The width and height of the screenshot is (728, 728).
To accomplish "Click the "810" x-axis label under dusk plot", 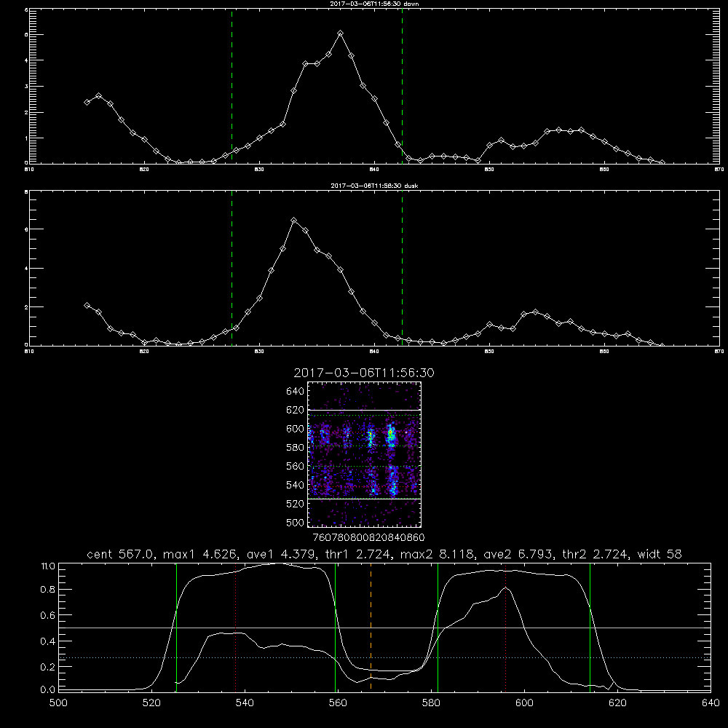I will (x=29, y=352).
